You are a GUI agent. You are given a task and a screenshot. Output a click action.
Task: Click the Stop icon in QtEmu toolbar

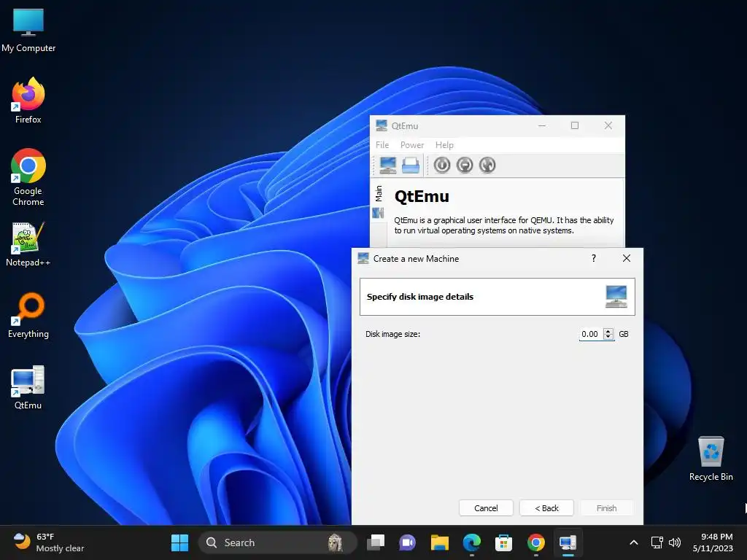point(465,166)
